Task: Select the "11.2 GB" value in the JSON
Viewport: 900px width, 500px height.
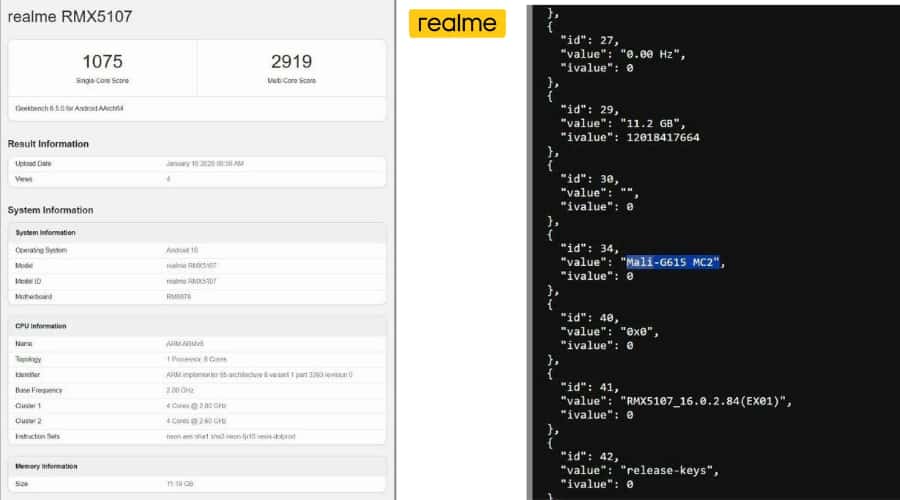Action: point(653,123)
